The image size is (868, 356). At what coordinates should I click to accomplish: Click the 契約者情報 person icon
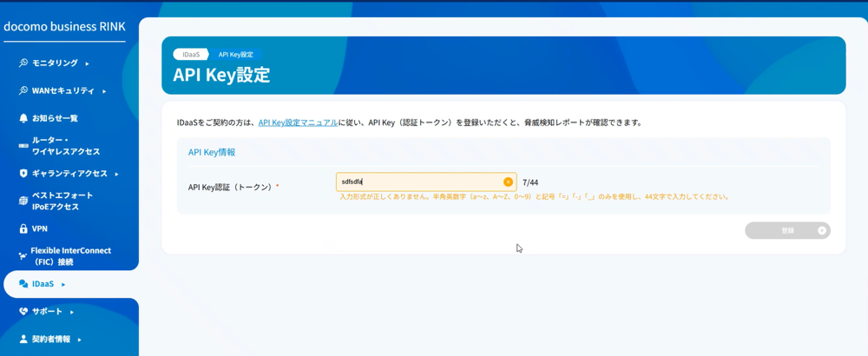23,340
